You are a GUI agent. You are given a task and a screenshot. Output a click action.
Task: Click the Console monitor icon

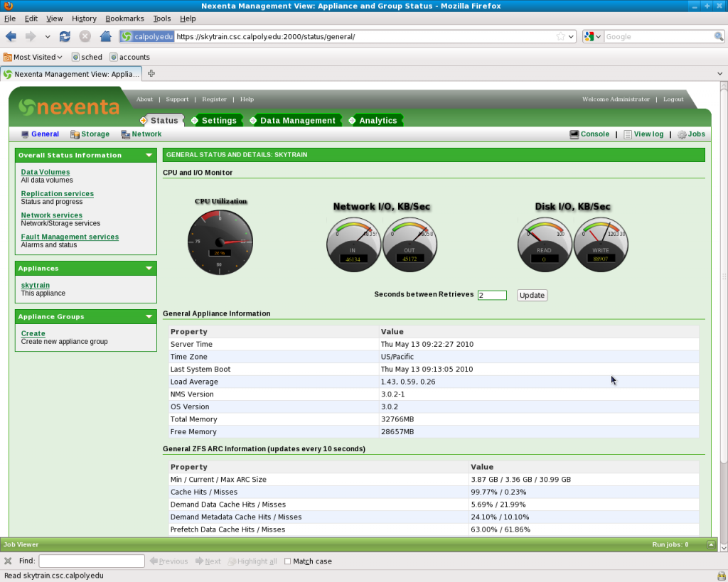[574, 134]
